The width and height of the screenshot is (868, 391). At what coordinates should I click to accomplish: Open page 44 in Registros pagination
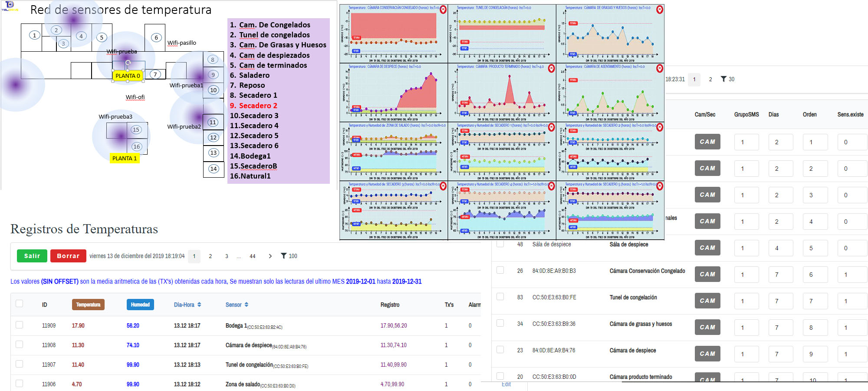pos(252,256)
